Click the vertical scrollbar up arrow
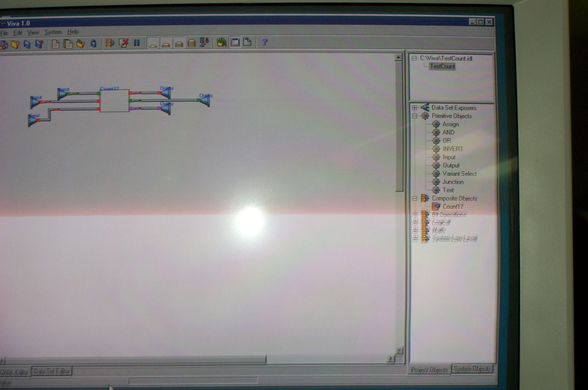This screenshot has width=588, height=390. coord(398,58)
